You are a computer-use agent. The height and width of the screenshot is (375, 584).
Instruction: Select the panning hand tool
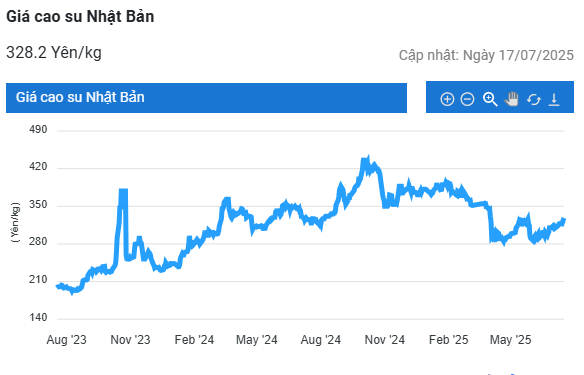pos(512,99)
